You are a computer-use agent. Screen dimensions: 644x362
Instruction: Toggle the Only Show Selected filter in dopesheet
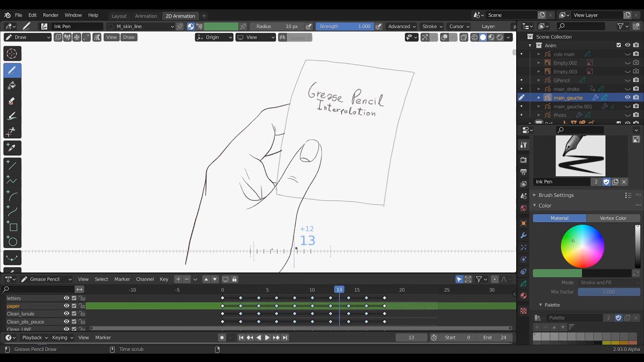tap(459, 280)
